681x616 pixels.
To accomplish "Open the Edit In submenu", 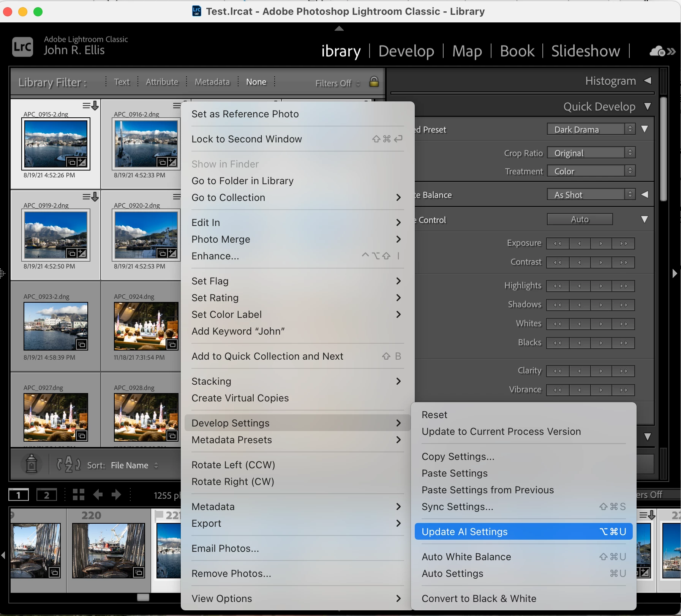I will pyautogui.click(x=297, y=223).
